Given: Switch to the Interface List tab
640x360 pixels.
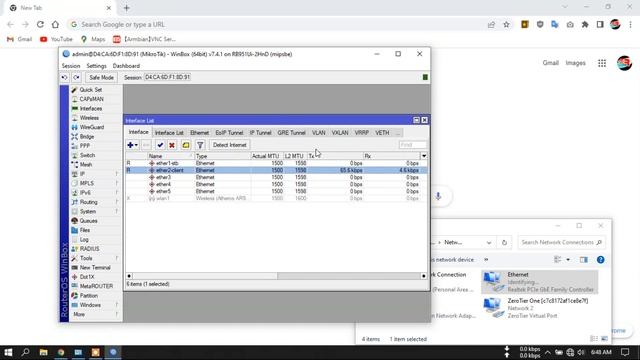Looking at the screenshot, I should (169, 133).
